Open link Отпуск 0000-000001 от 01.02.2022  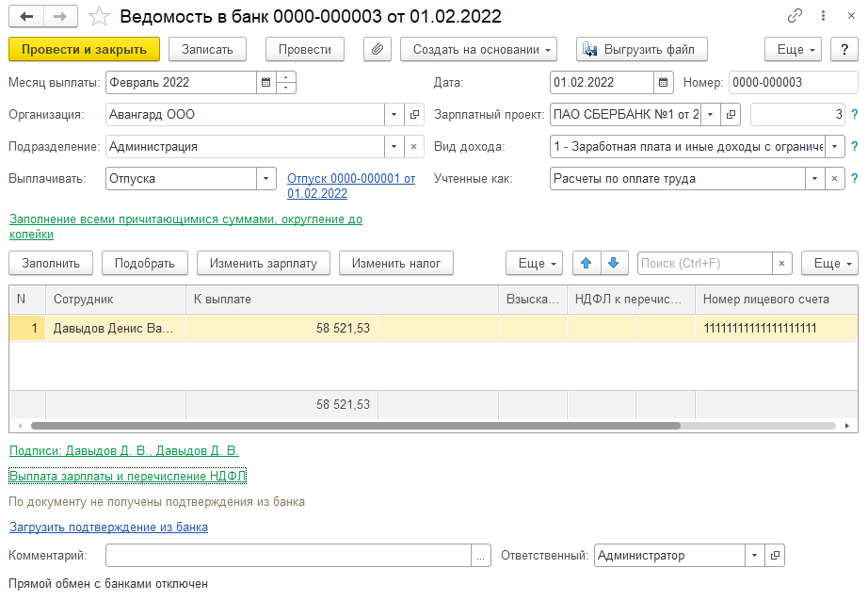pos(351,187)
